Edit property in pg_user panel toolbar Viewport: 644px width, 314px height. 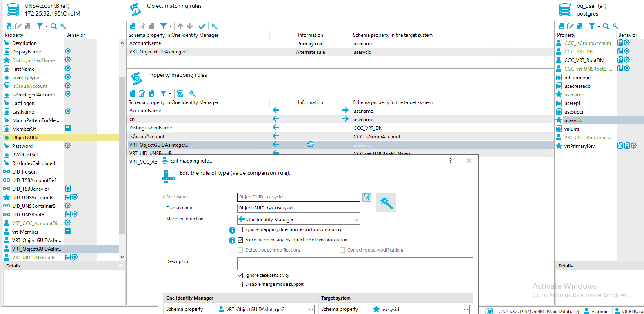point(571,26)
